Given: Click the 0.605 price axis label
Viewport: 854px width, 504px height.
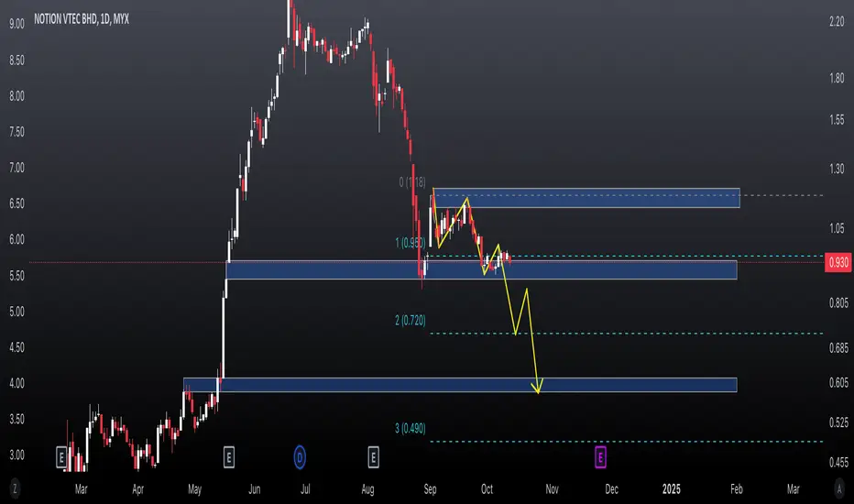Looking at the screenshot, I should point(838,383).
